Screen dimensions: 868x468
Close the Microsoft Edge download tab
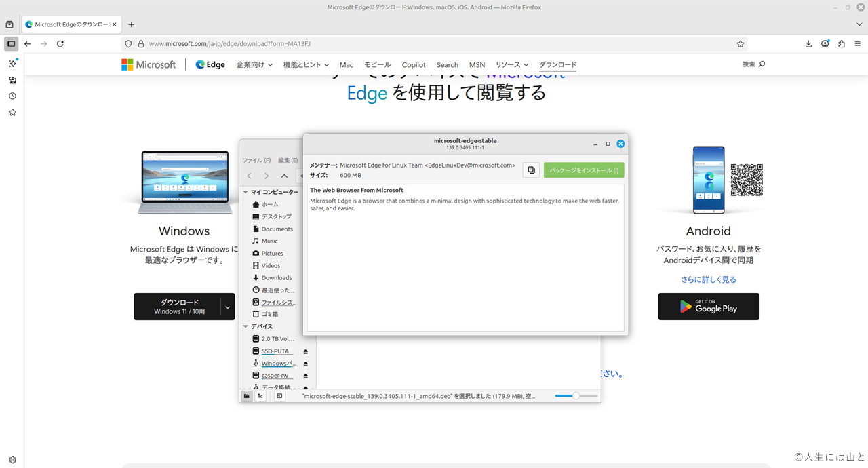pyautogui.click(x=114, y=24)
